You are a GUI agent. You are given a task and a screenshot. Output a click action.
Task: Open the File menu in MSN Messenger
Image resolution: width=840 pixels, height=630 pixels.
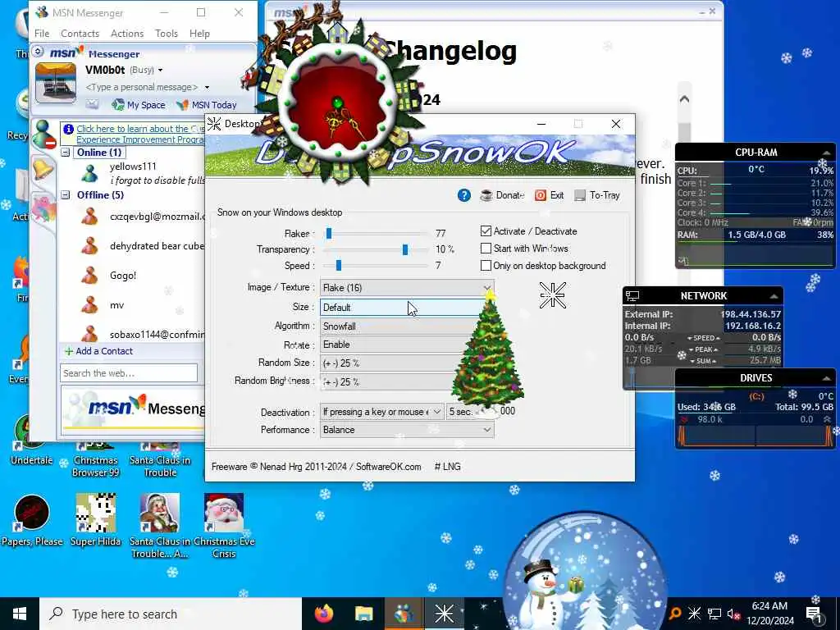click(42, 33)
